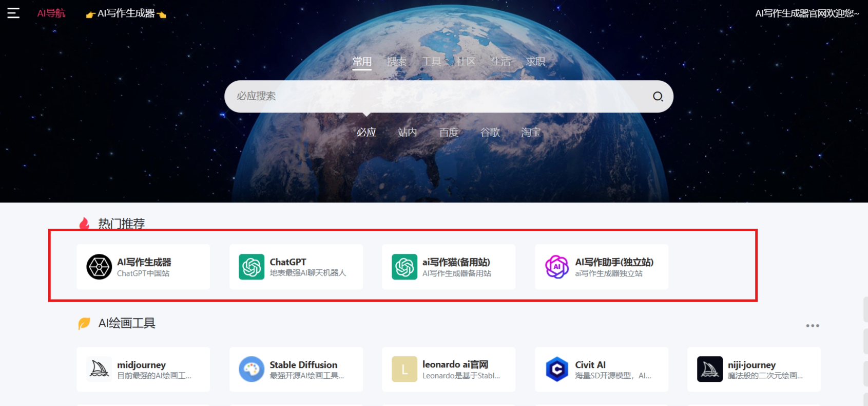Click the AI写作生成器 black hexagon icon
The width and height of the screenshot is (868, 406).
[99, 267]
